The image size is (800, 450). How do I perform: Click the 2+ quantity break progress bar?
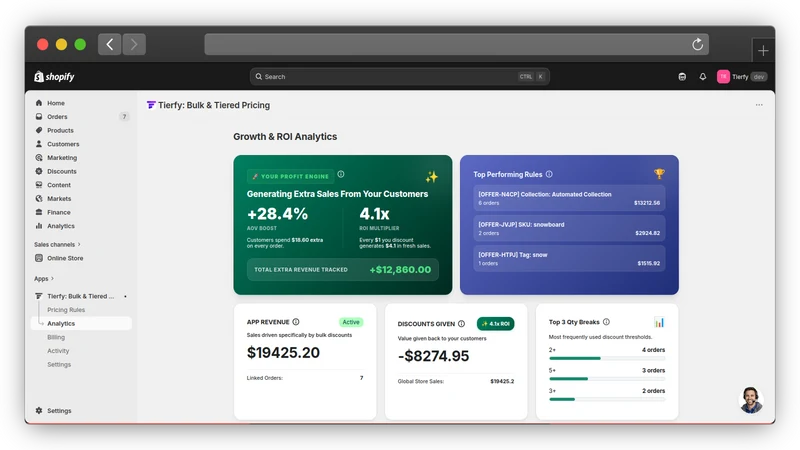[607, 359]
